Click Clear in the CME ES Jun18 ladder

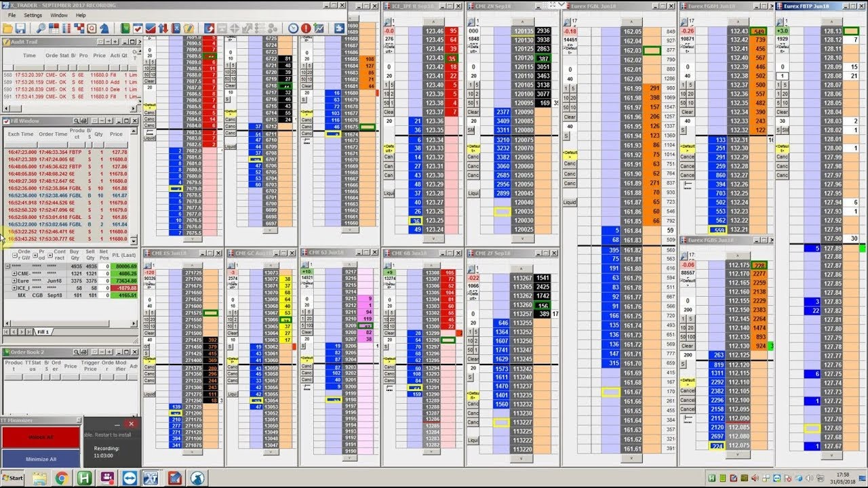tap(149, 333)
